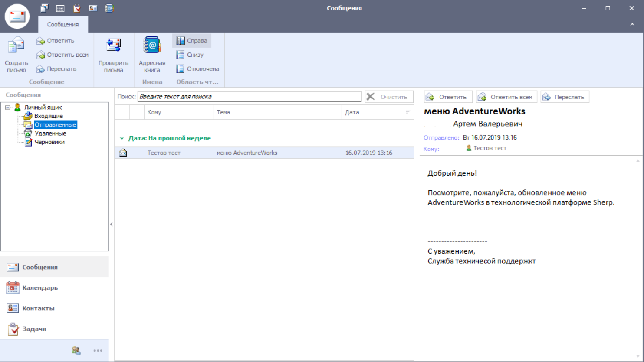Collapse the ribbon with the arrow

click(632, 24)
